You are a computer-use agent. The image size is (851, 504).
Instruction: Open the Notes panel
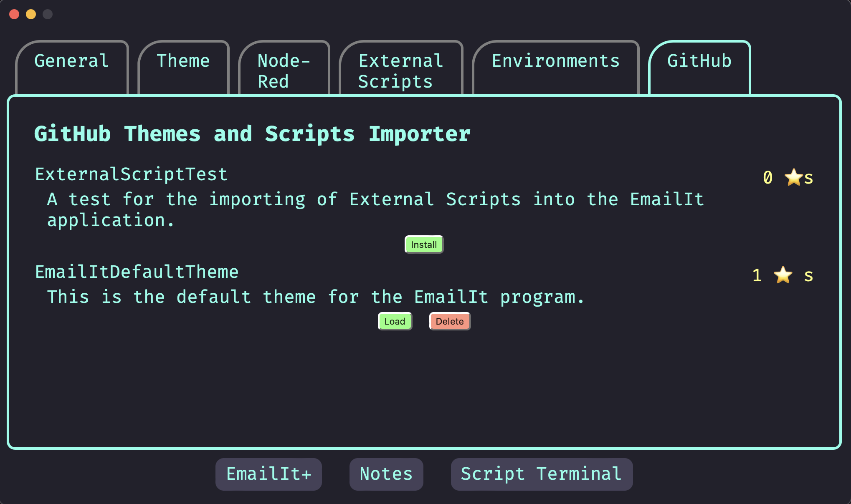(x=386, y=474)
